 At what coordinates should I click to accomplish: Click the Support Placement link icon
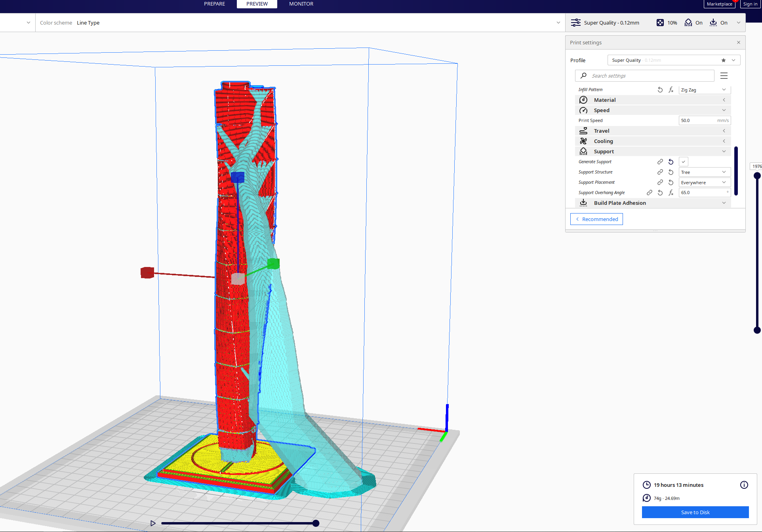[x=660, y=182]
